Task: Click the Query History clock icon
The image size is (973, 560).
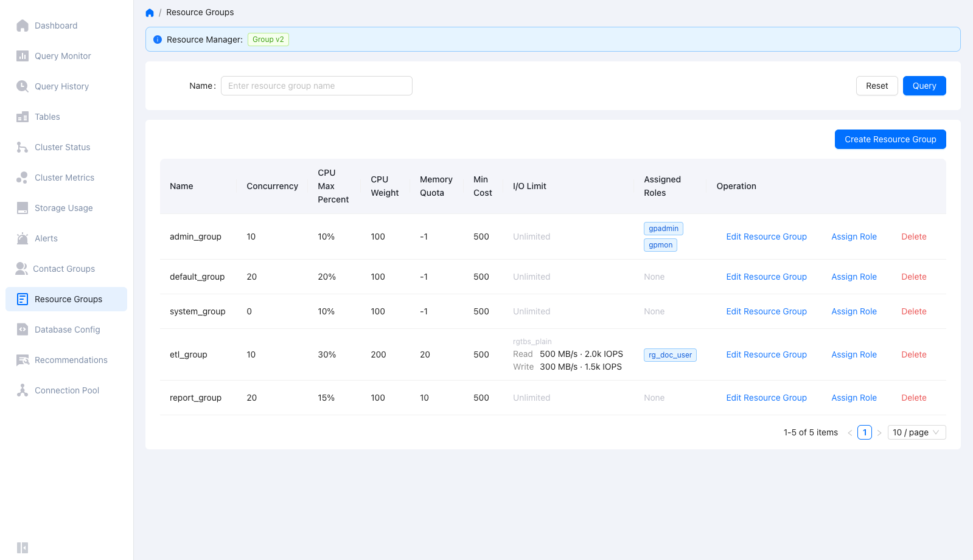Action: [x=23, y=86]
